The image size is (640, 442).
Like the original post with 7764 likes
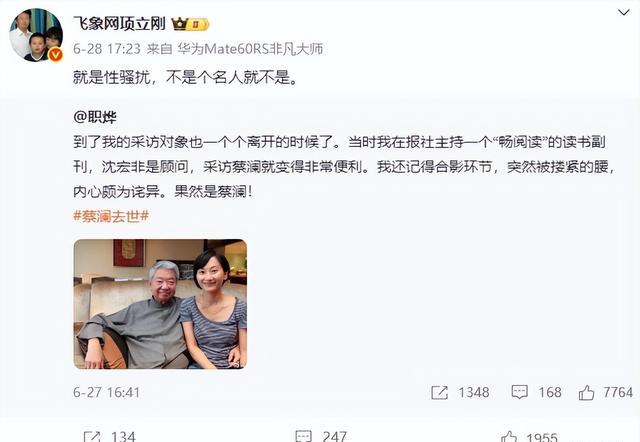click(x=587, y=393)
